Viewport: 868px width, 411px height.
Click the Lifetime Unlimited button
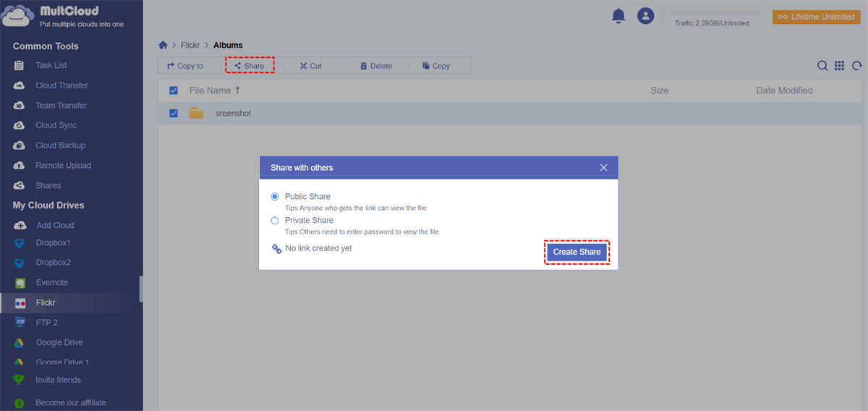point(816,17)
